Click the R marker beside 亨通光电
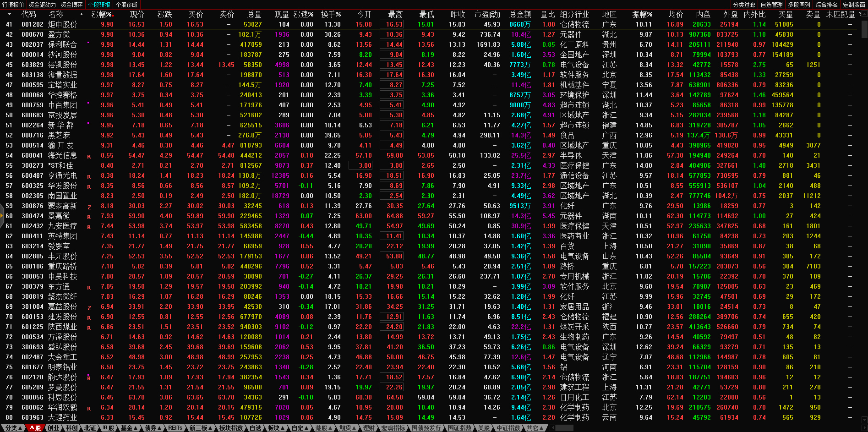This screenshot has height=432, width=868. tap(89, 176)
